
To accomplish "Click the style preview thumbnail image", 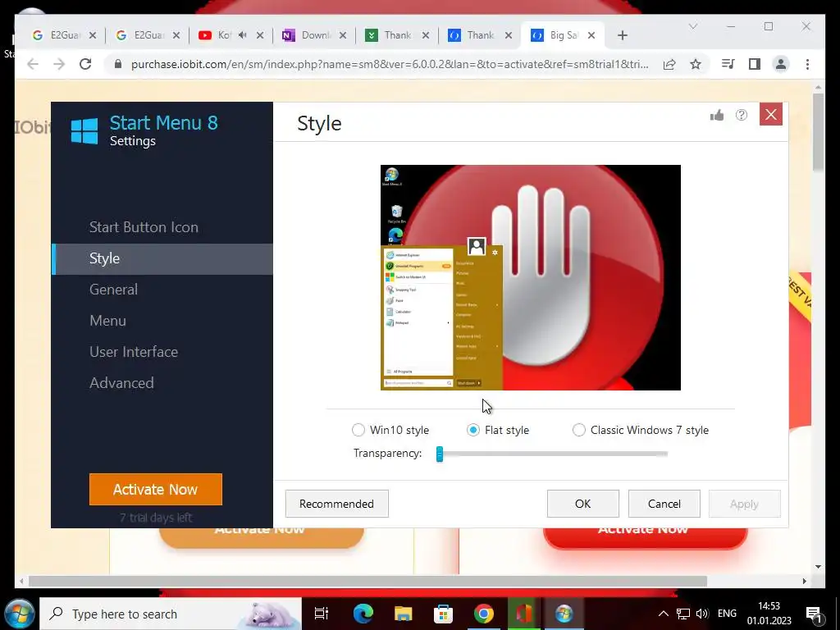I will (x=531, y=277).
